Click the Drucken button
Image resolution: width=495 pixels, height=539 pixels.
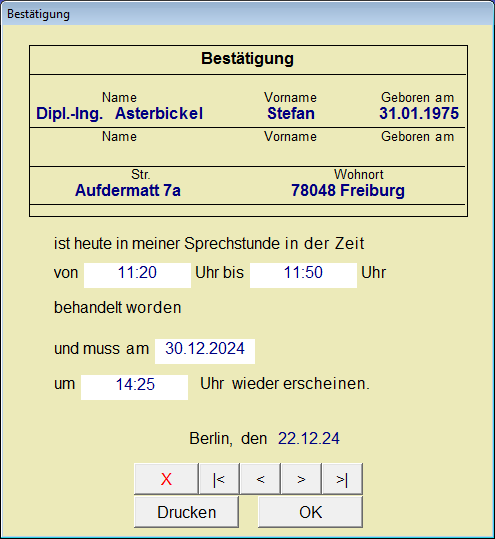(186, 512)
